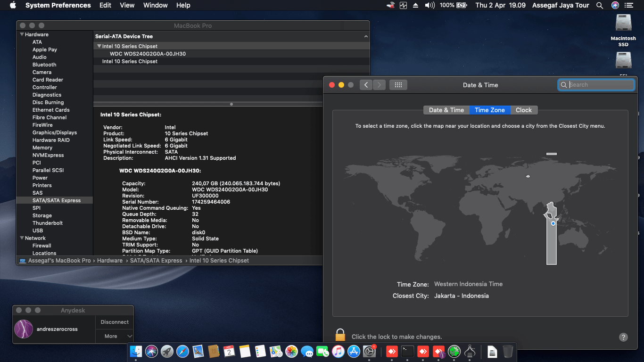Open iTunes music icon in Dock
The height and width of the screenshot is (362, 644).
click(338, 351)
